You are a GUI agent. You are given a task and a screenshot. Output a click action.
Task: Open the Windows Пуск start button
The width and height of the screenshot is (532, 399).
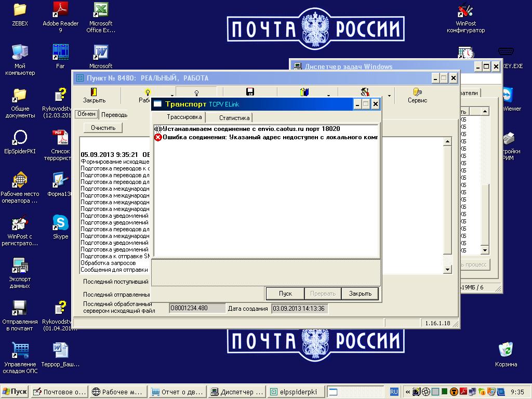[x=15, y=392]
